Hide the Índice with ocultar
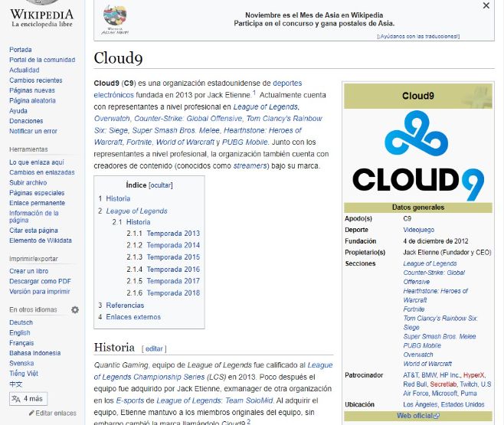 tap(160, 185)
